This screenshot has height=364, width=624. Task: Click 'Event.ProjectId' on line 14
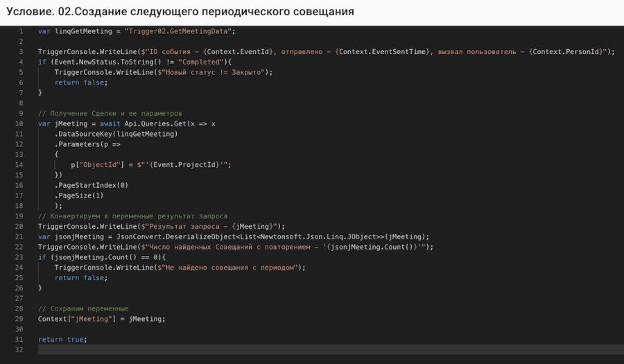(x=184, y=165)
